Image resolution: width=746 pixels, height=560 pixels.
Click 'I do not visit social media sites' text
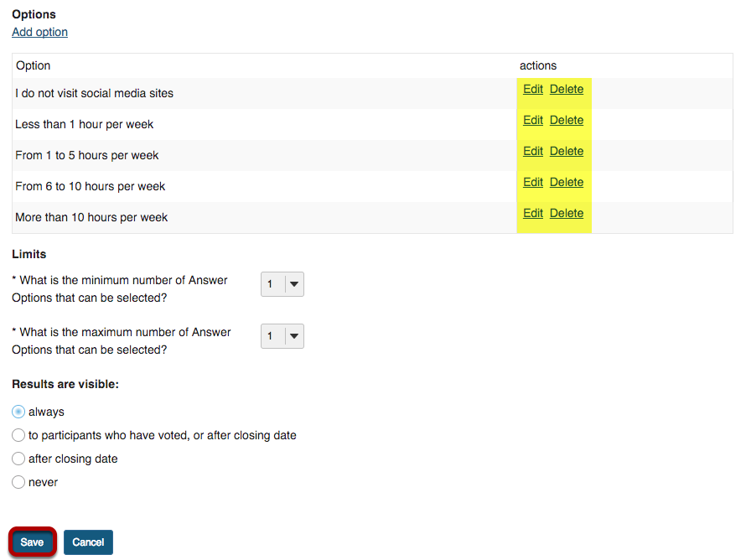(x=94, y=93)
